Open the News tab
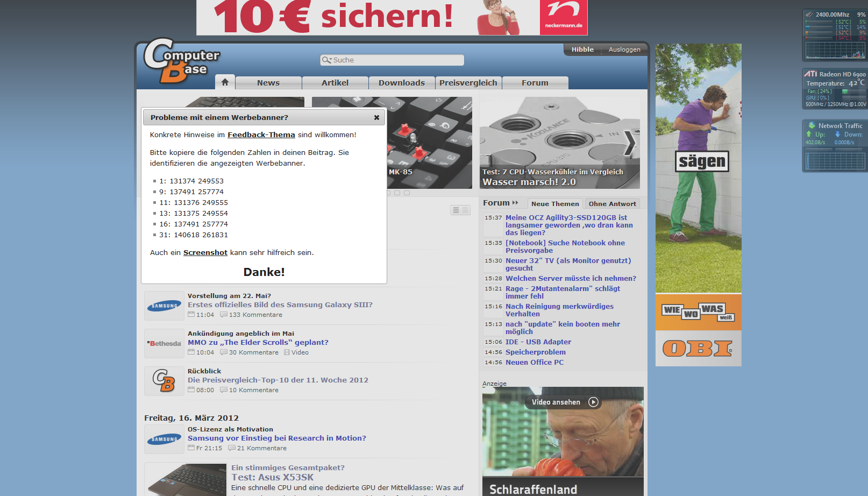 (268, 83)
